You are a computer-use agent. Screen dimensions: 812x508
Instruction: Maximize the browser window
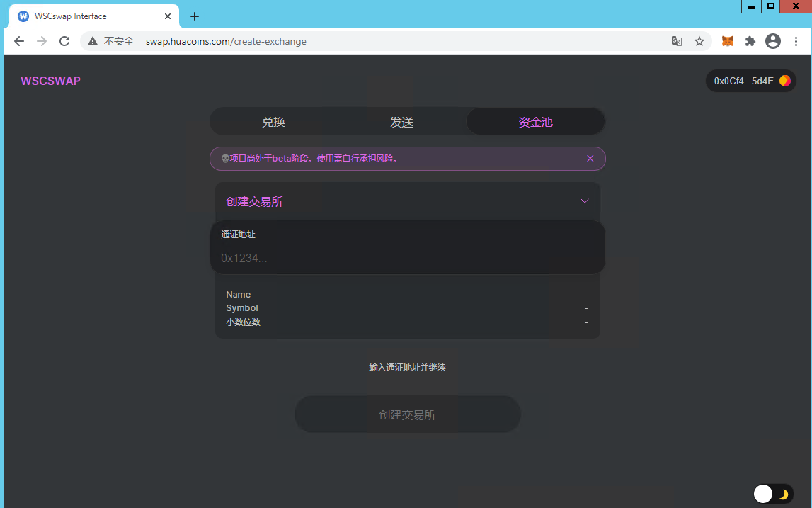coord(770,6)
